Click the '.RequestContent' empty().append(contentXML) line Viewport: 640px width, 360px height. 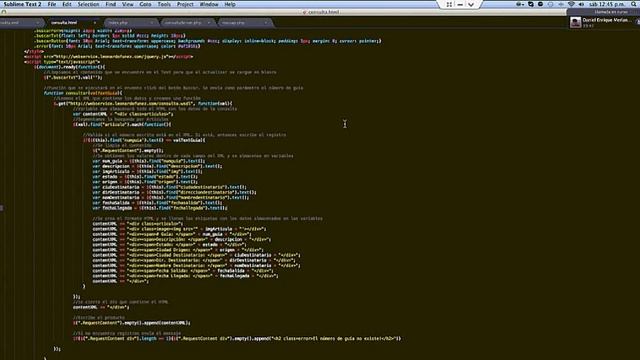(132, 323)
